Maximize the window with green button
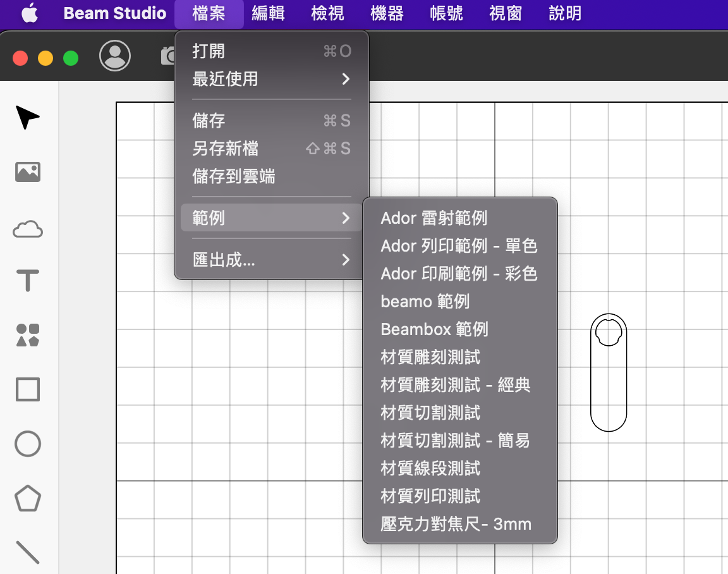The image size is (728, 574). [71, 58]
